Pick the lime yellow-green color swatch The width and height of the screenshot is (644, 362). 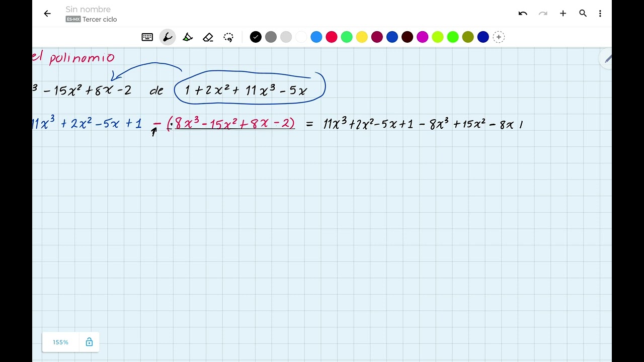[x=438, y=37]
